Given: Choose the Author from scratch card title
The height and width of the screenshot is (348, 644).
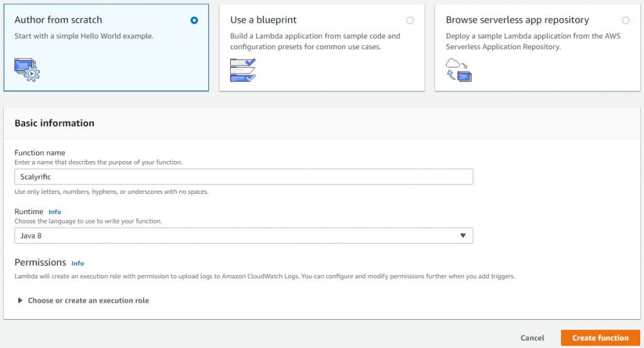Looking at the screenshot, I should coord(58,20).
